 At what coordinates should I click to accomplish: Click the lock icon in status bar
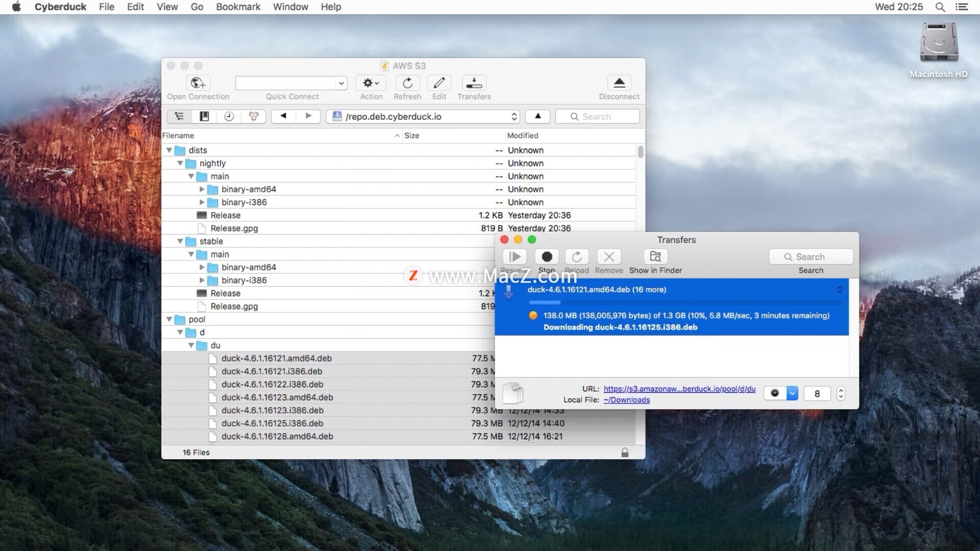coord(625,453)
